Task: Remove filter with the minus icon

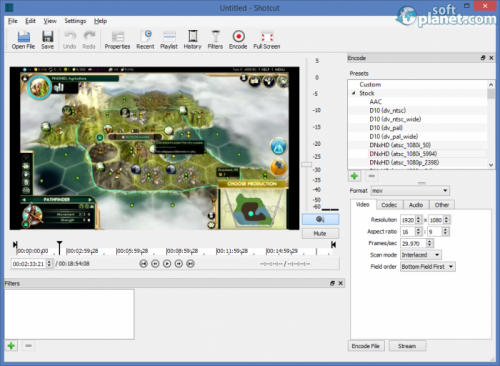Action: (28, 346)
